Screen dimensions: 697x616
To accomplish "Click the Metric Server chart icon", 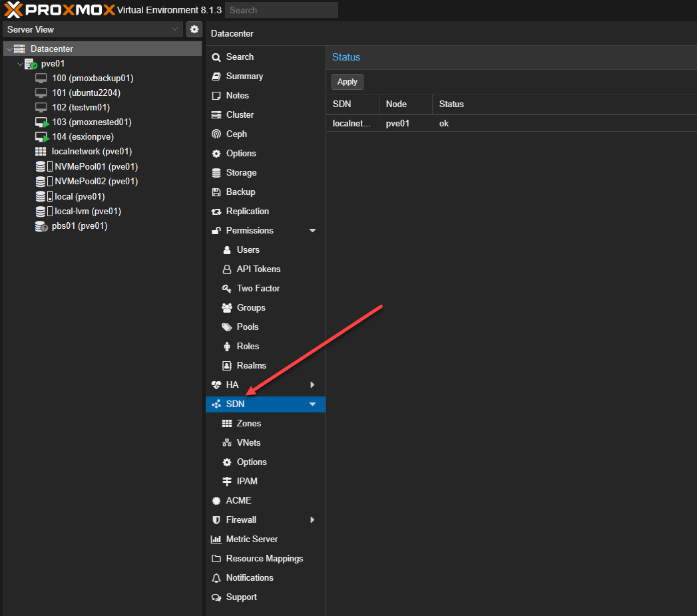I will pos(216,539).
